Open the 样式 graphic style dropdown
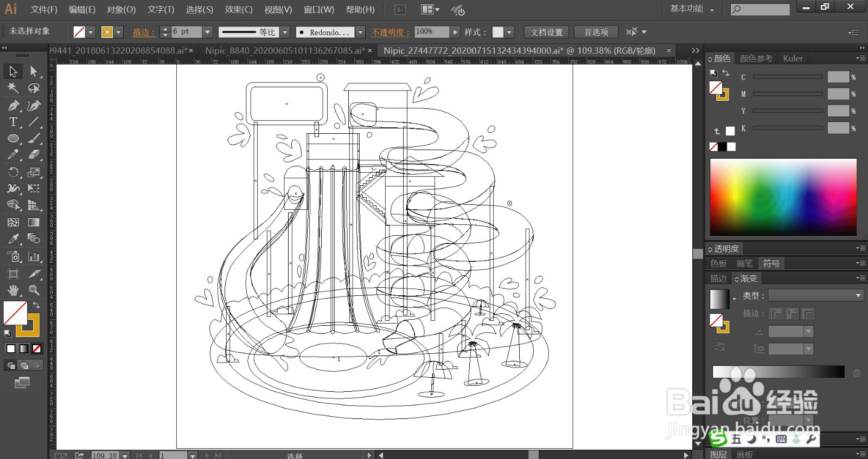 click(509, 33)
